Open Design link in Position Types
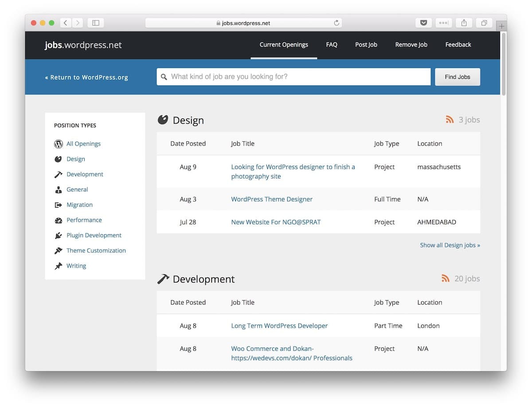The image size is (532, 407). pyautogui.click(x=76, y=159)
